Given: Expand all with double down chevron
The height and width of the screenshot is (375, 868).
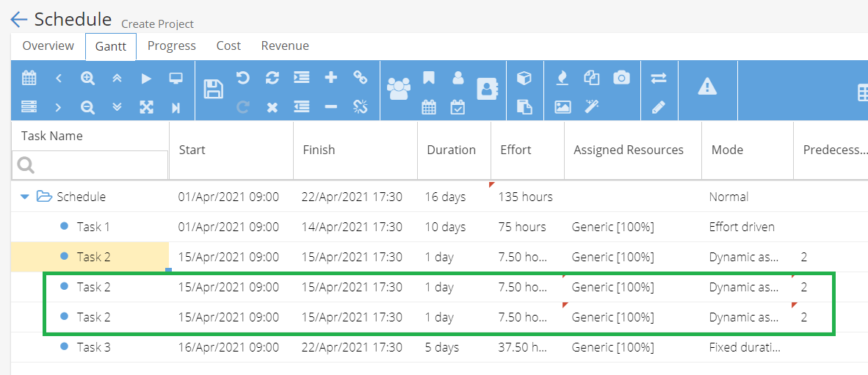Looking at the screenshot, I should 117,107.
